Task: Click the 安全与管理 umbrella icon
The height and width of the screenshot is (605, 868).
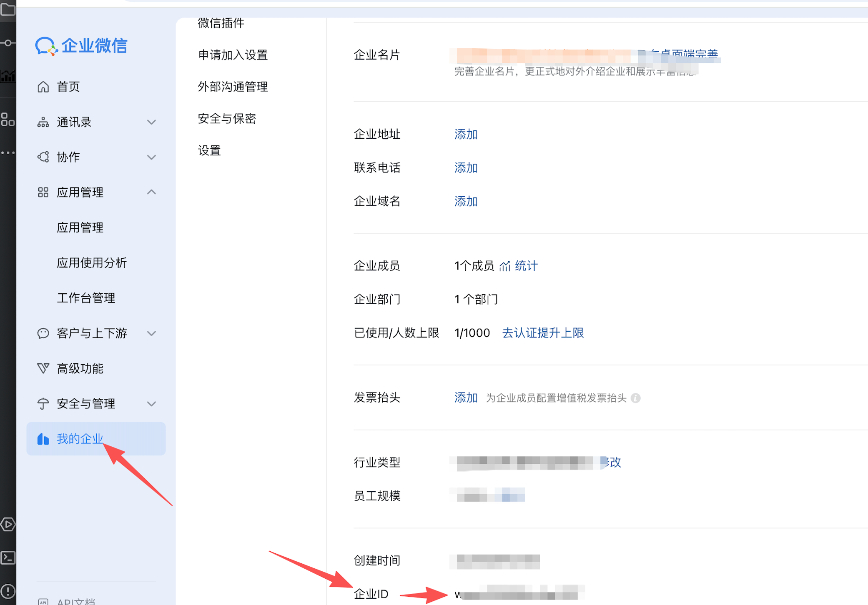Action: (x=43, y=403)
